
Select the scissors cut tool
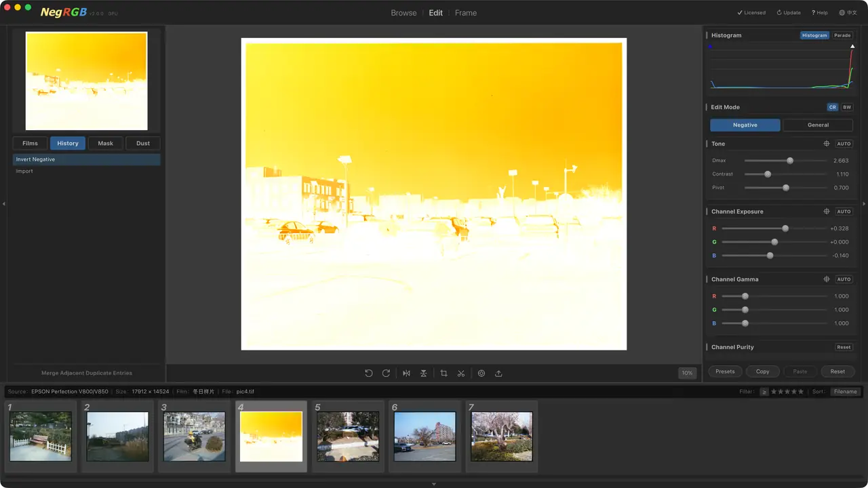pos(461,373)
